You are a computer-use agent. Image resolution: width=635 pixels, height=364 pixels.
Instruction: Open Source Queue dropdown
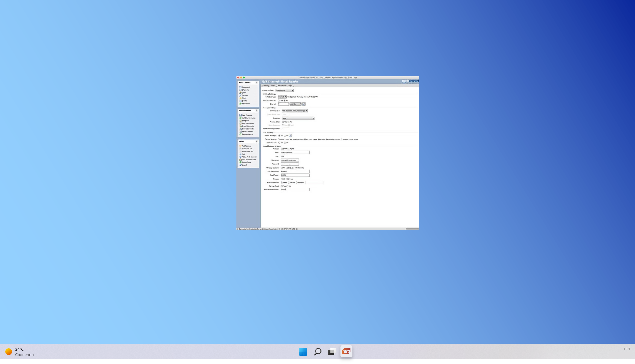click(295, 111)
